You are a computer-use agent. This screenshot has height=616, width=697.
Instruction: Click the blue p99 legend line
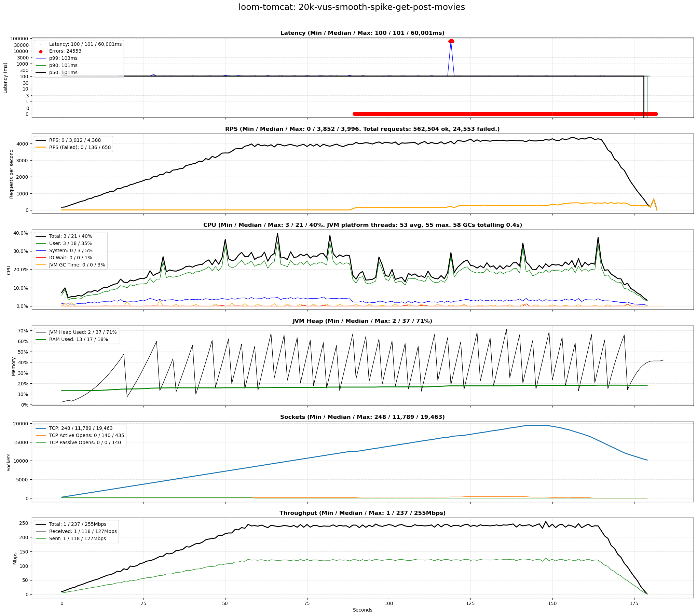41,58
